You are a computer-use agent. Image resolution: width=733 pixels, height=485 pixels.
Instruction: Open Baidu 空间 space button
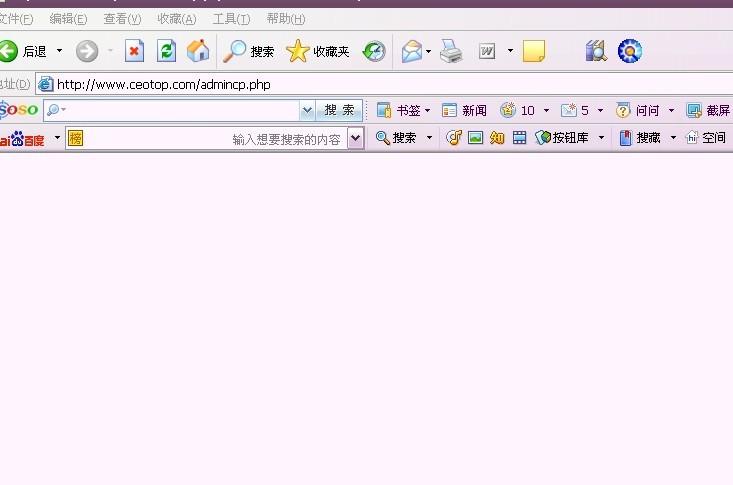click(706, 138)
